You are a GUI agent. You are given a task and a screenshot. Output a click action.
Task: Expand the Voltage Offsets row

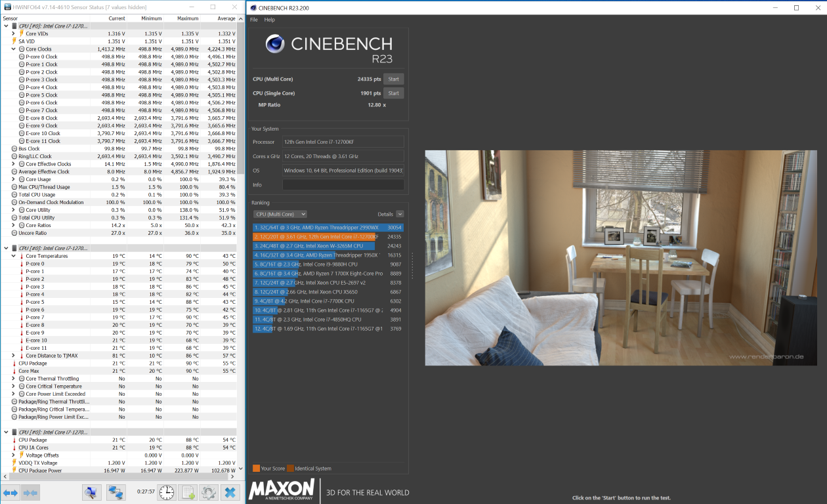click(14, 455)
